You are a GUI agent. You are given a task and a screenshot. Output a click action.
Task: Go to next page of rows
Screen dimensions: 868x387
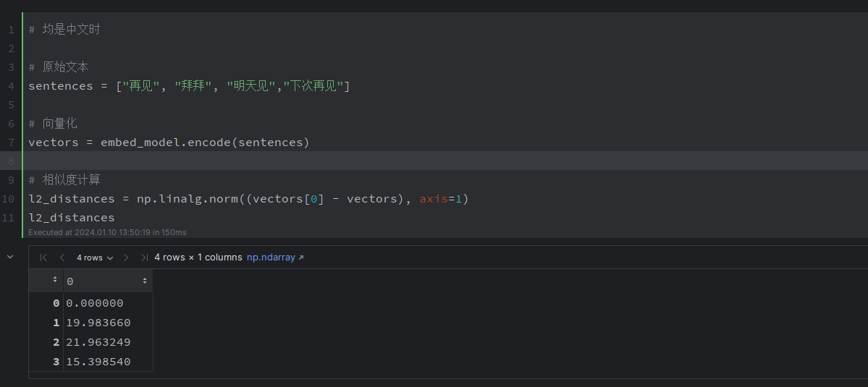coord(126,258)
